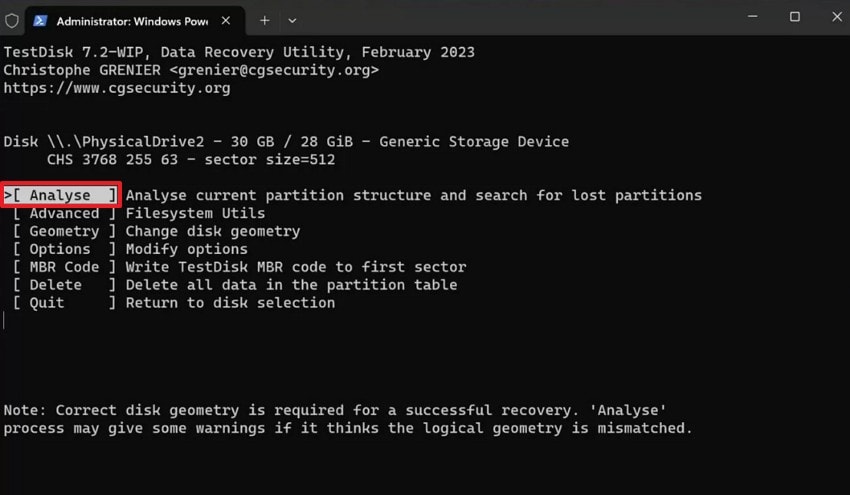Select Geometry to change disk geometry
This screenshot has width=850, height=495.
pos(64,231)
